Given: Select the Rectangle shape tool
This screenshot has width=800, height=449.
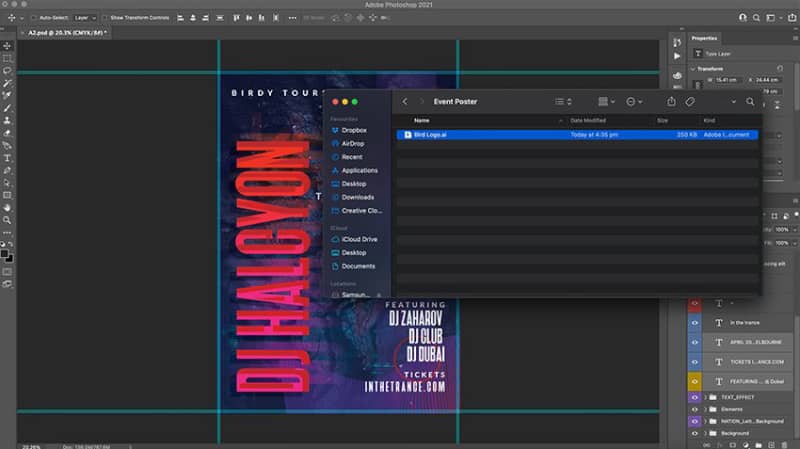Looking at the screenshot, I should point(7,195).
